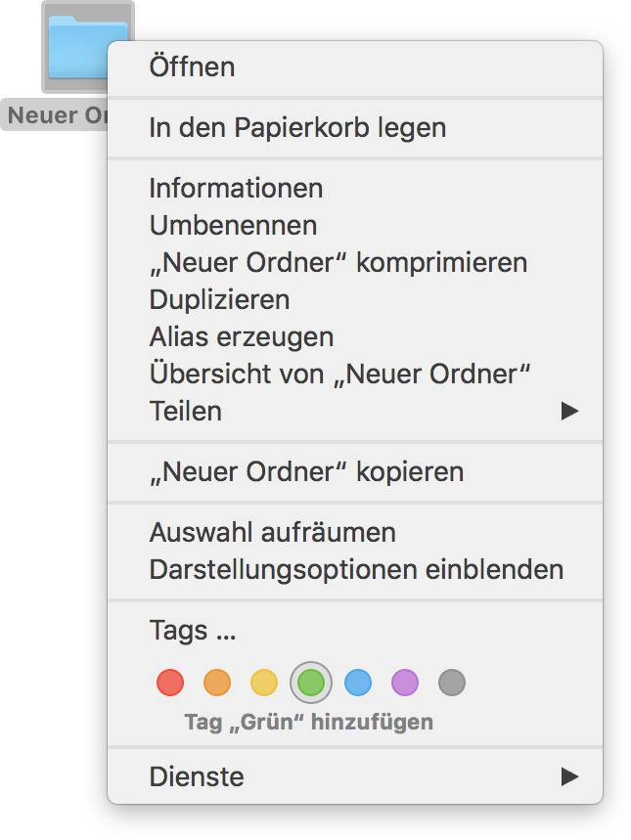Add the green tag dot
This screenshot has width=631, height=840.
coord(311,683)
